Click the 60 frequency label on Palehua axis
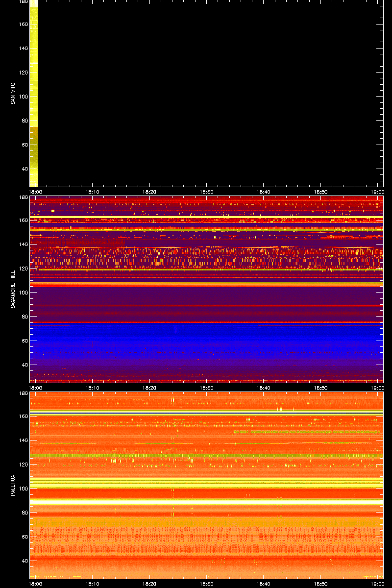Image resolution: width=392 pixels, height=588 pixels. [24, 537]
